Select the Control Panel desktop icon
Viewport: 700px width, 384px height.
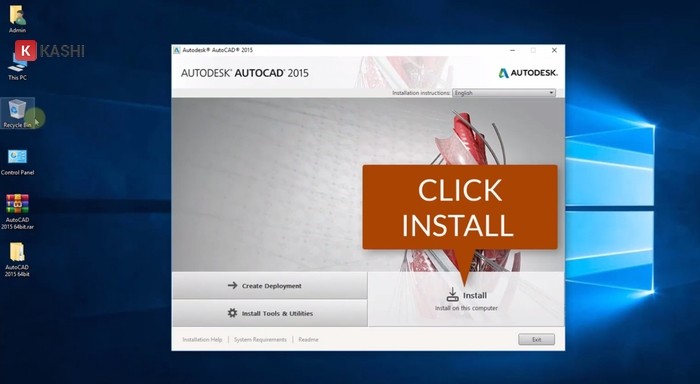pyautogui.click(x=17, y=162)
